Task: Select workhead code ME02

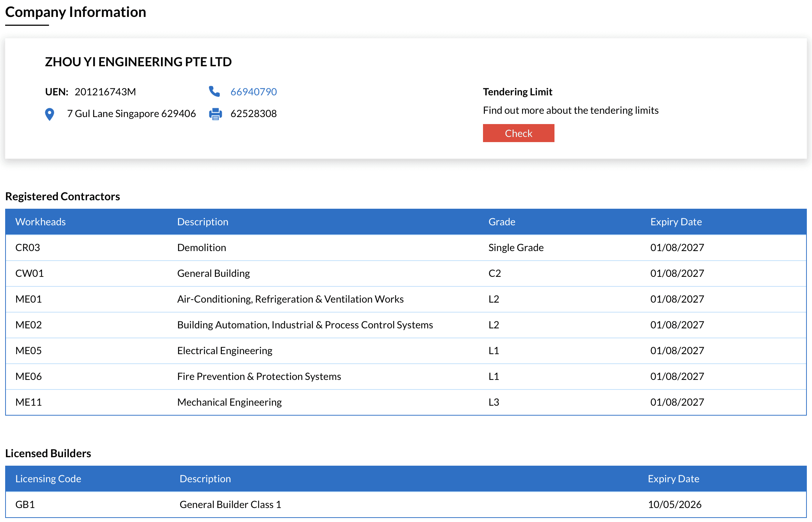Action: 28,325
